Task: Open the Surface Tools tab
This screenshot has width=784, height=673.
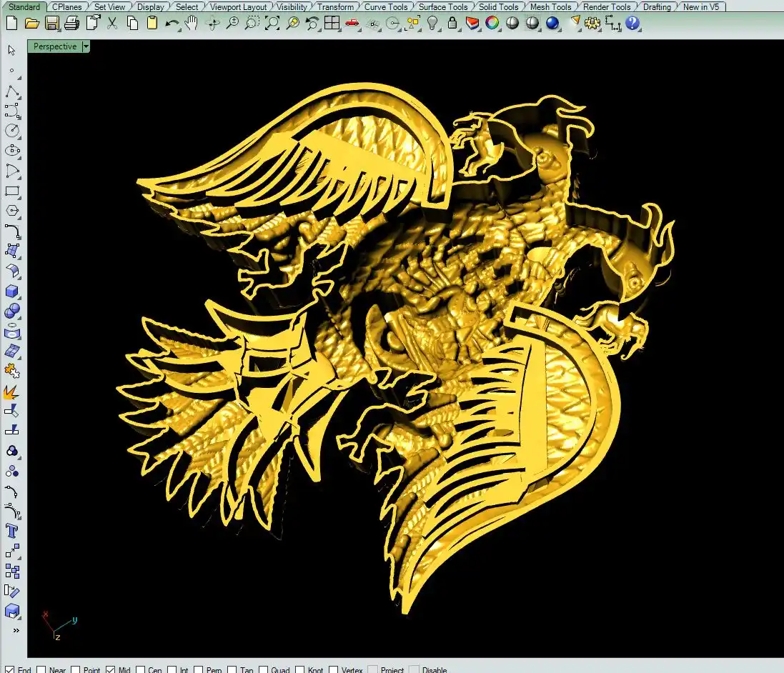Action: 442,7
